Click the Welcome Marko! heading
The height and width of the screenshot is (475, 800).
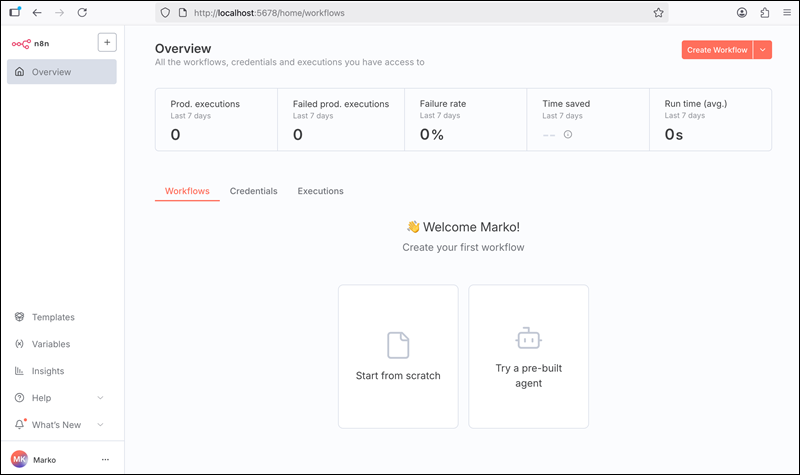point(463,227)
